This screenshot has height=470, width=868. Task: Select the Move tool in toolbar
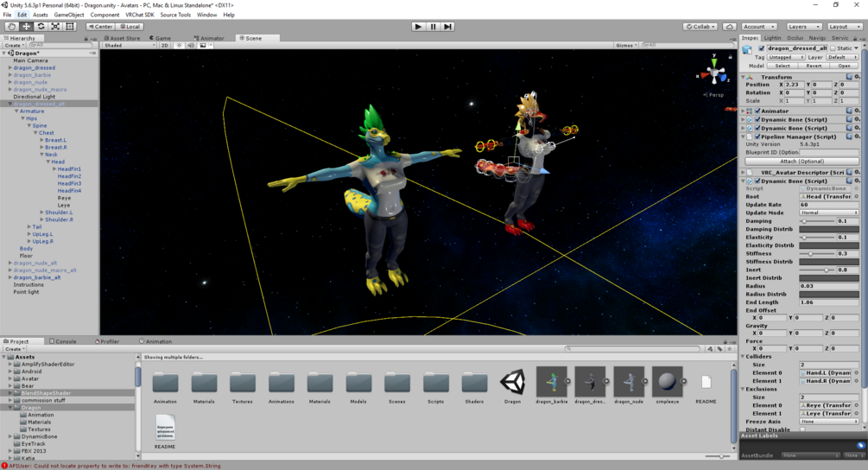pyautogui.click(x=26, y=27)
